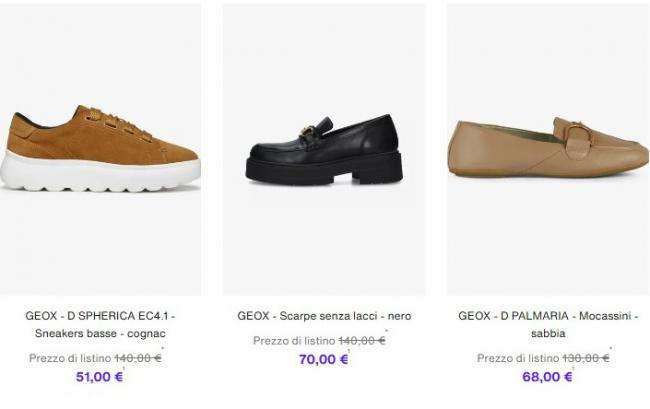Click the 70,00 € sale price
This screenshot has width=650, height=409.
(324, 360)
